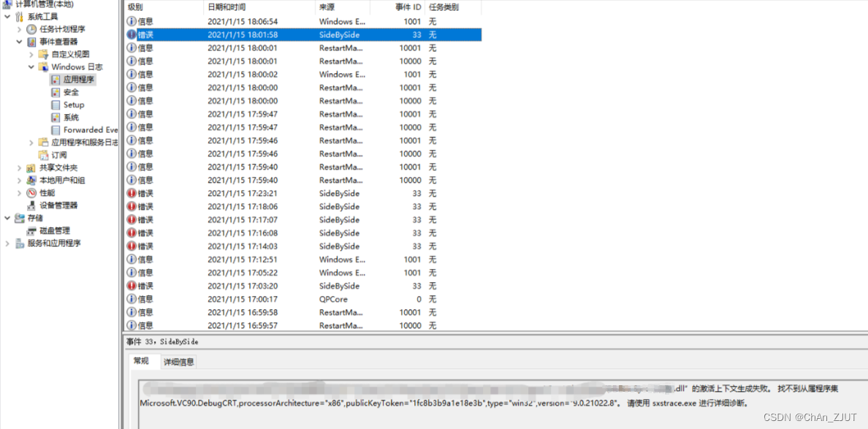Select the event dated 2021/1/15 17:17:07
868x429 pixels.
[x=302, y=220]
